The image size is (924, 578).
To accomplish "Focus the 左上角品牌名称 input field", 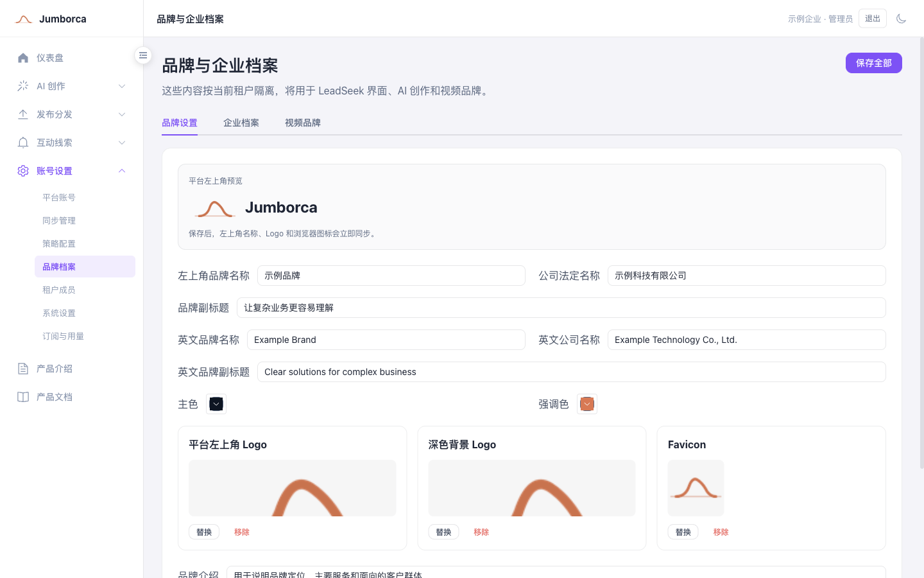I will 391,276.
